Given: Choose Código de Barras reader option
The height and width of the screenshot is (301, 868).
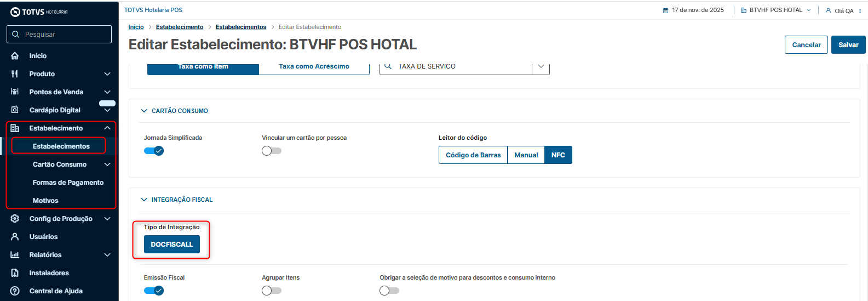Looking at the screenshot, I should click(473, 155).
